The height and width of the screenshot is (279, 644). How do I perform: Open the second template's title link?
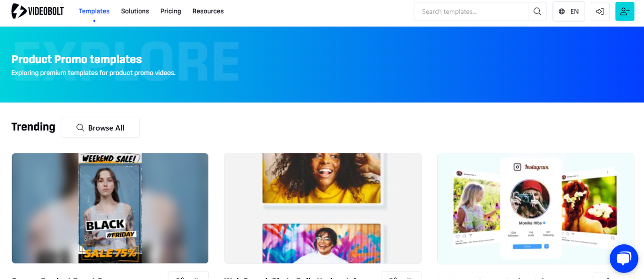[x=291, y=277]
